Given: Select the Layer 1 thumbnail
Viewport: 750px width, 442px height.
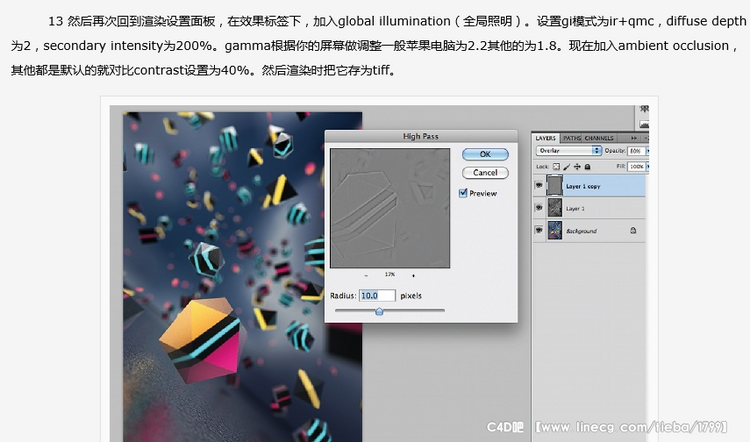Looking at the screenshot, I should (x=555, y=208).
